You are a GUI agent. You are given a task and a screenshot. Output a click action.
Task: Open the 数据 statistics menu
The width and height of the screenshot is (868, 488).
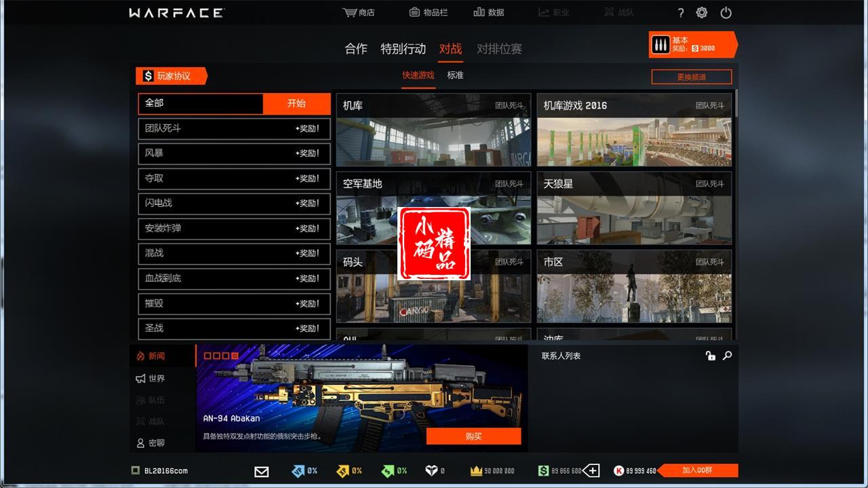coord(488,12)
